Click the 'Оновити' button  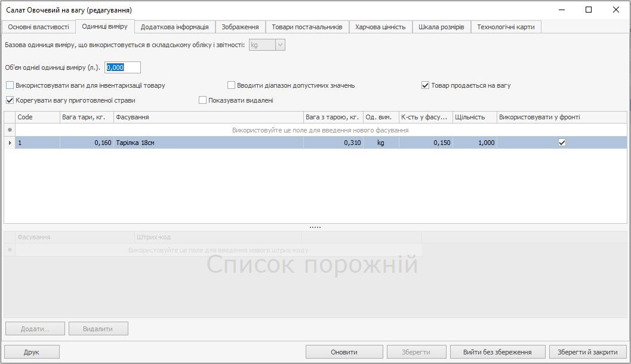pyautogui.click(x=344, y=352)
